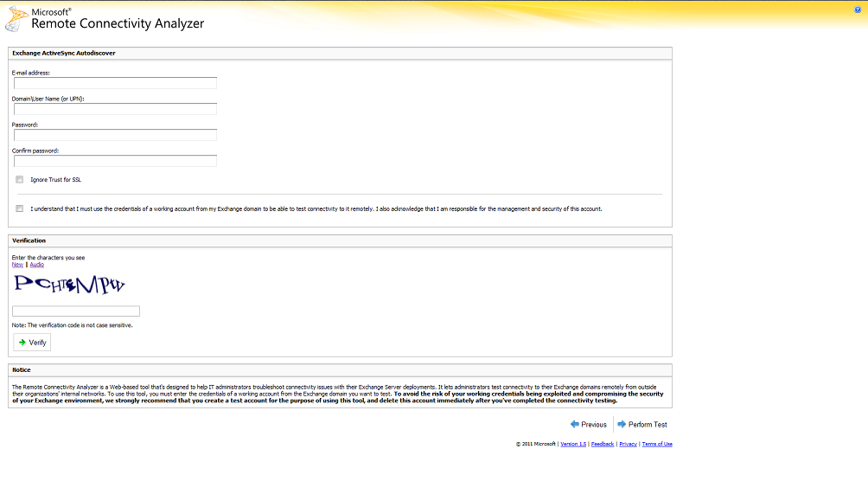868x481 pixels.
Task: Click the case sensitivity note text
Action: 72,325
